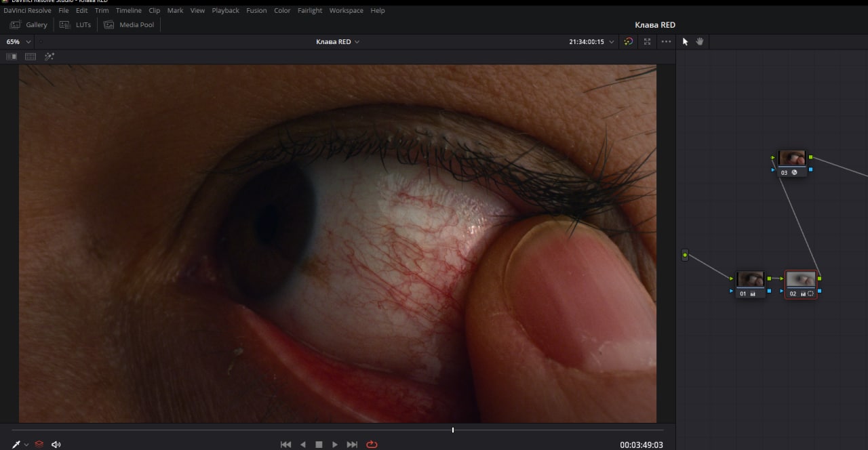This screenshot has width=868, height=450.
Task: Select the arrow pointer tool in node editor
Action: coord(685,41)
